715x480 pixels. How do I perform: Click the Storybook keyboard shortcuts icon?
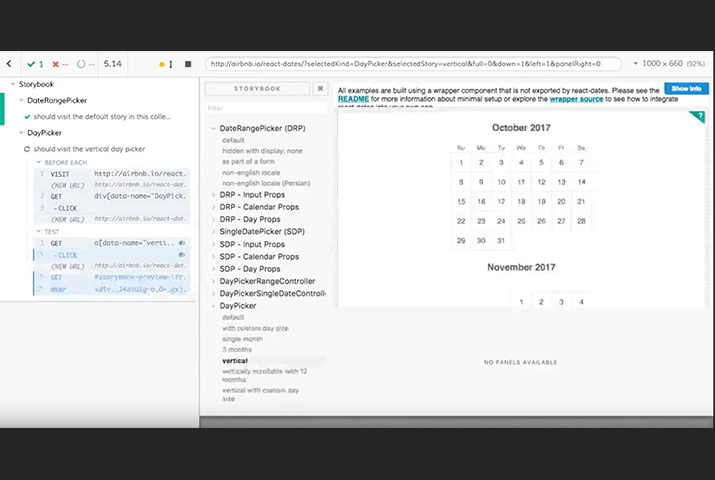pyautogui.click(x=320, y=88)
